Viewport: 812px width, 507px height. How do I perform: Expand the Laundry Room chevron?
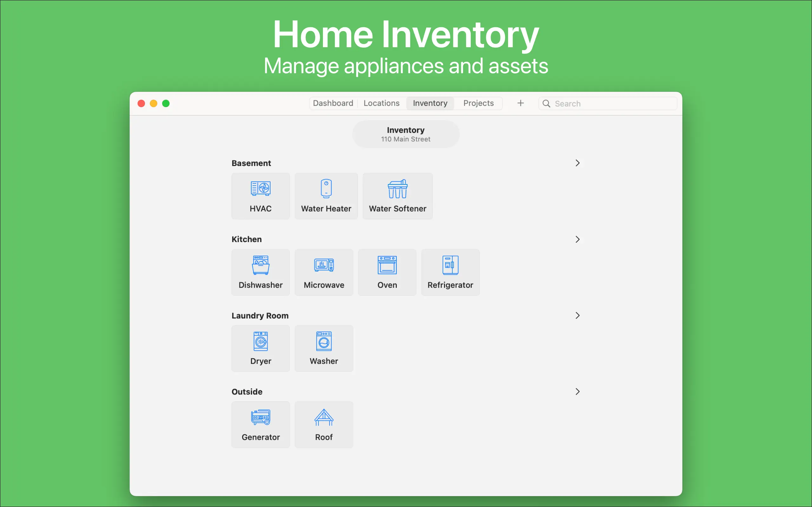tap(577, 316)
